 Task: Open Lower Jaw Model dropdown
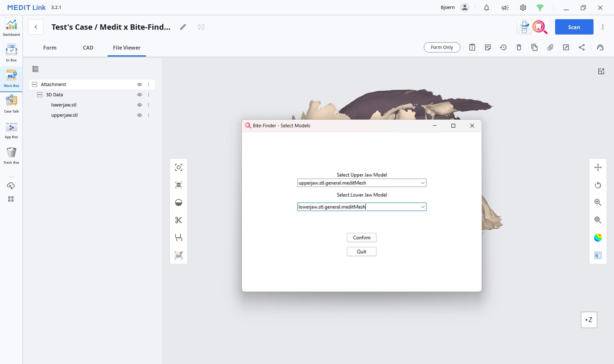tap(362, 207)
